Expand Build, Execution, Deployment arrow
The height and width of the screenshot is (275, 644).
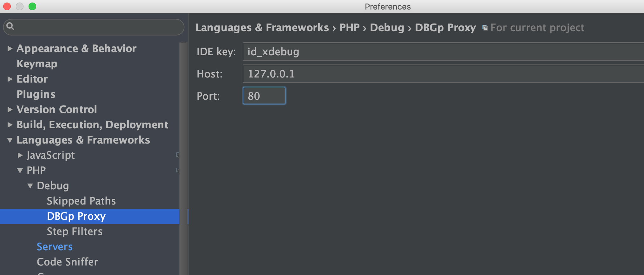point(10,125)
